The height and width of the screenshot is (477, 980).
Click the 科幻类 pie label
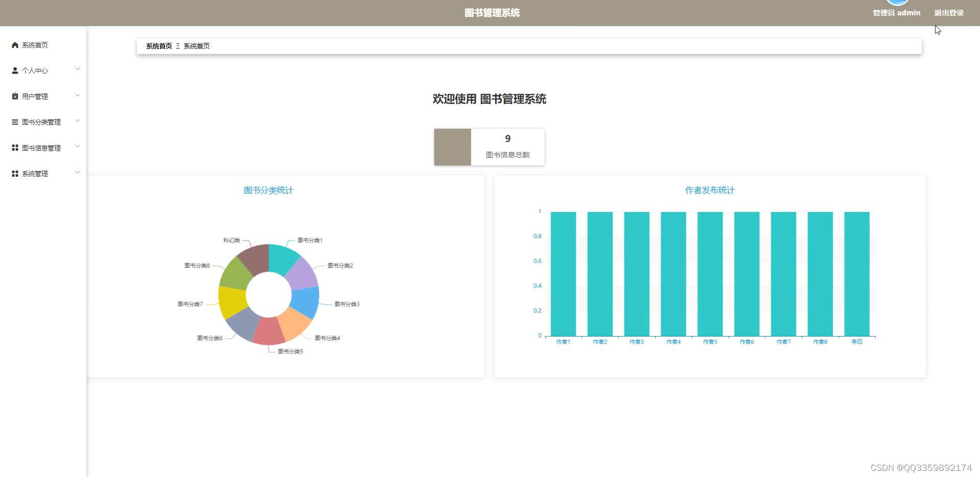tap(231, 240)
